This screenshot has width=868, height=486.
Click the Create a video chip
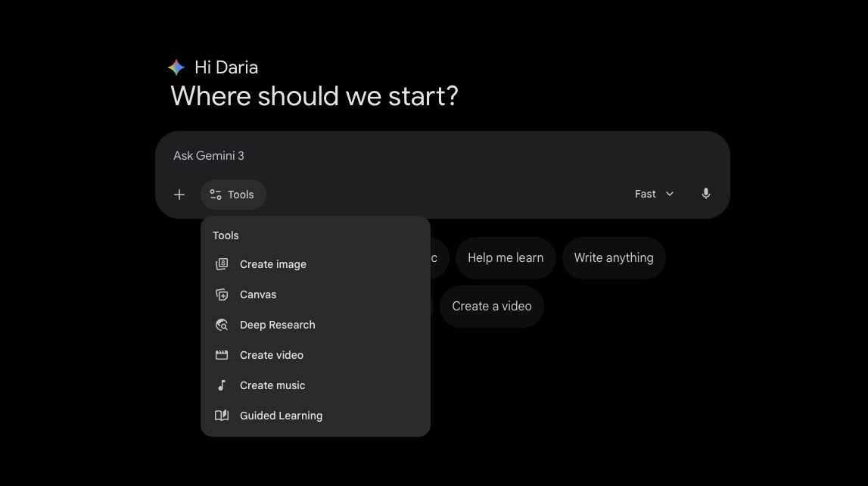[492, 306]
